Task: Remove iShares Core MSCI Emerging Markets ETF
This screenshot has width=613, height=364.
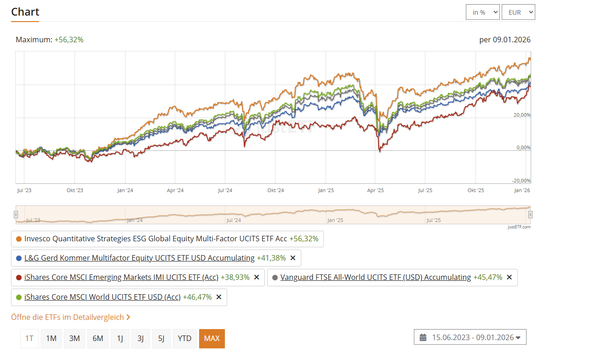Action: point(257,278)
